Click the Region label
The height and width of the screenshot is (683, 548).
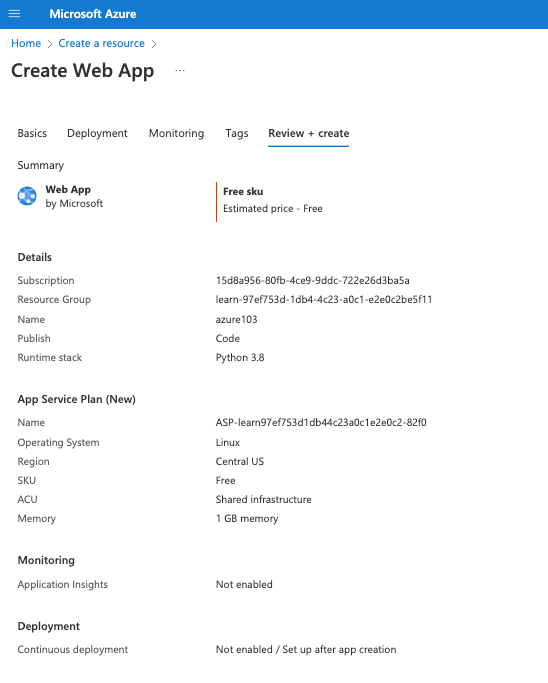coord(34,462)
